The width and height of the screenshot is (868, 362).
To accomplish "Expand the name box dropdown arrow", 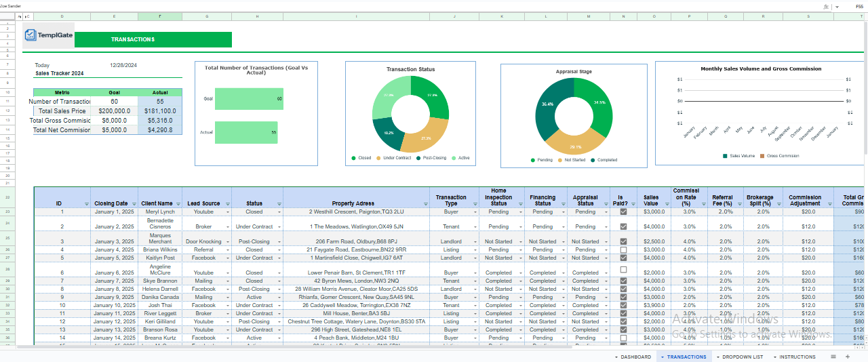I will tap(837, 6).
